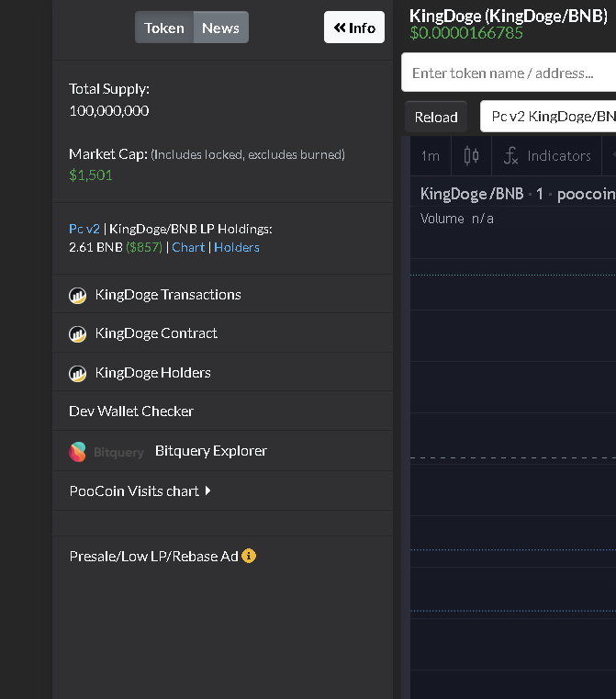This screenshot has height=699, width=616.
Task: Focus the token name / address search field
Action: click(509, 73)
